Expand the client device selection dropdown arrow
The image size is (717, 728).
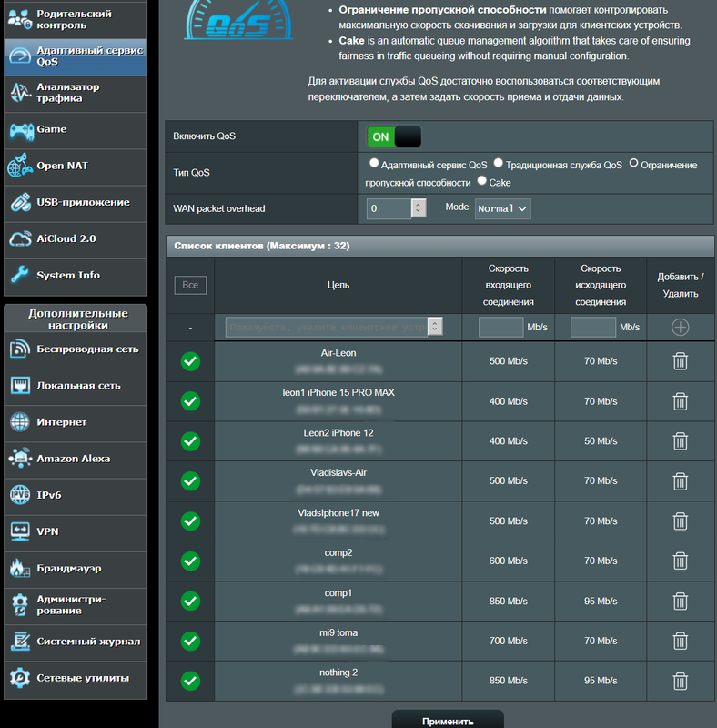(435, 327)
